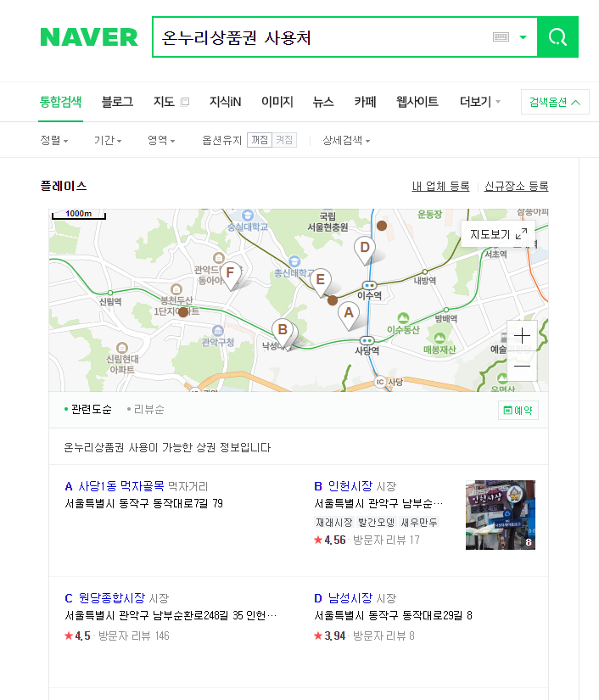599x700 pixels.
Task: Click 사당역 station icon on map
Action: 367,340
